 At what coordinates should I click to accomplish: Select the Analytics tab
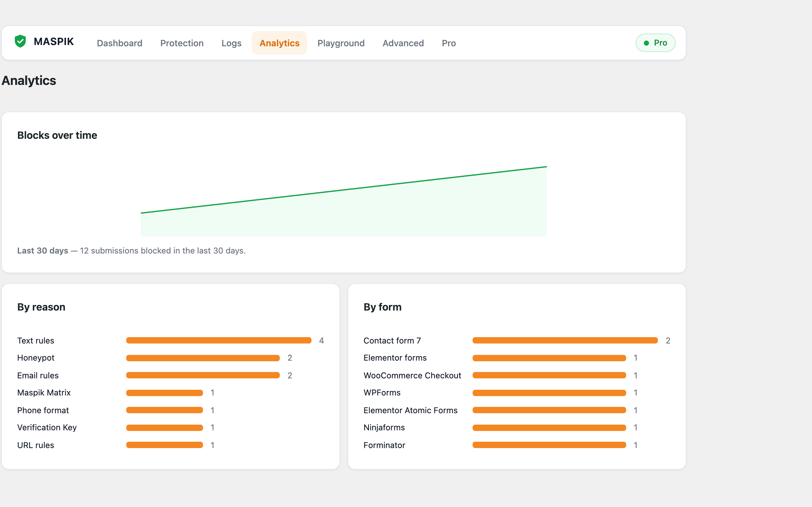click(x=279, y=43)
